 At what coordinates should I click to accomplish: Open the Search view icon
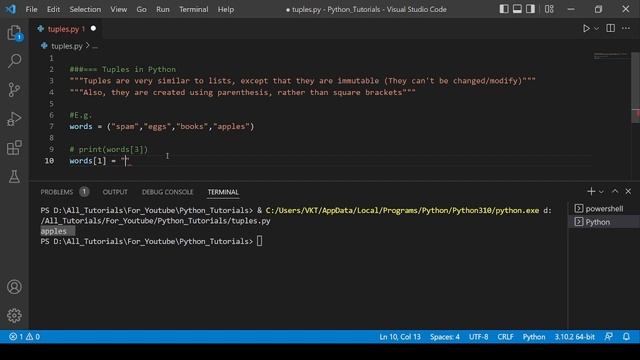pos(14,61)
